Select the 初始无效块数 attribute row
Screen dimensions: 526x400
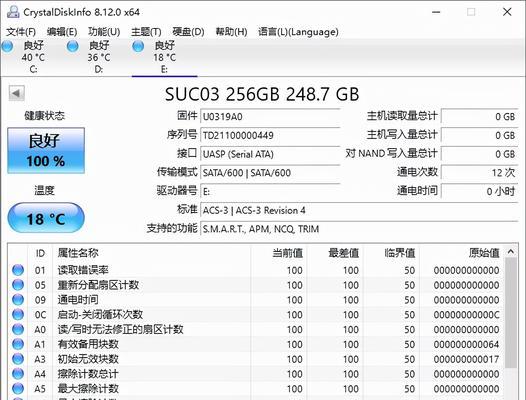click(256, 359)
